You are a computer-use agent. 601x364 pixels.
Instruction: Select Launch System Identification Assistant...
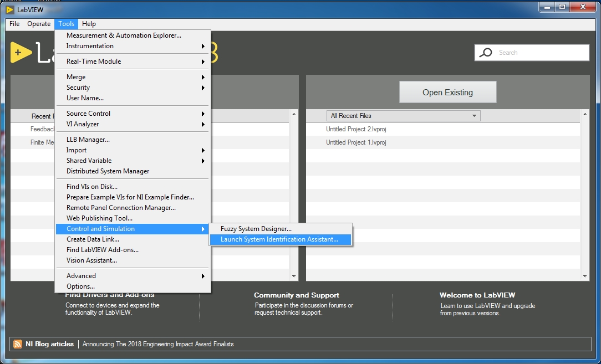point(281,239)
